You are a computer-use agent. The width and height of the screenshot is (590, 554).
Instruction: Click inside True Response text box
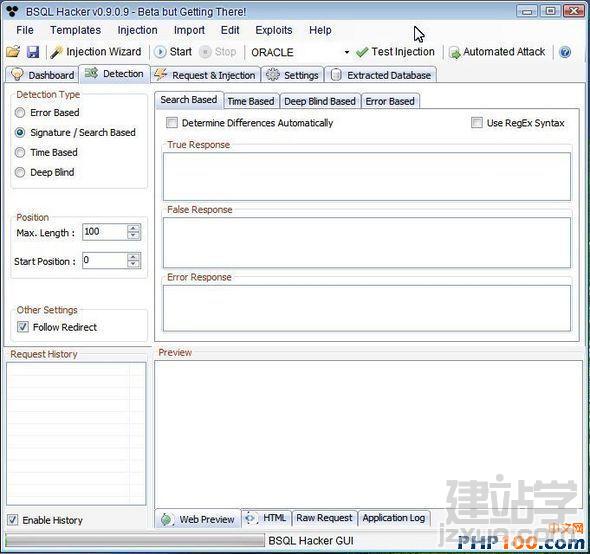pyautogui.click(x=367, y=177)
